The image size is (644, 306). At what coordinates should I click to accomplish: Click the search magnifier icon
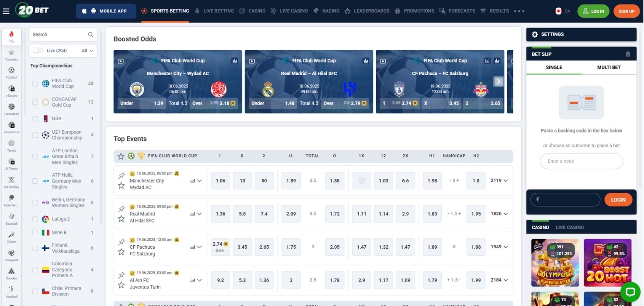(x=90, y=35)
